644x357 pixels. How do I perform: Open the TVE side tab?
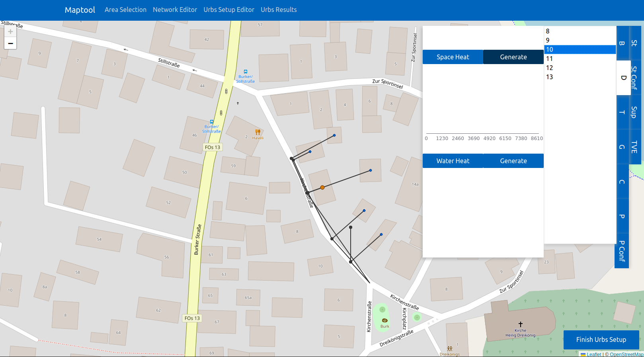(x=635, y=147)
